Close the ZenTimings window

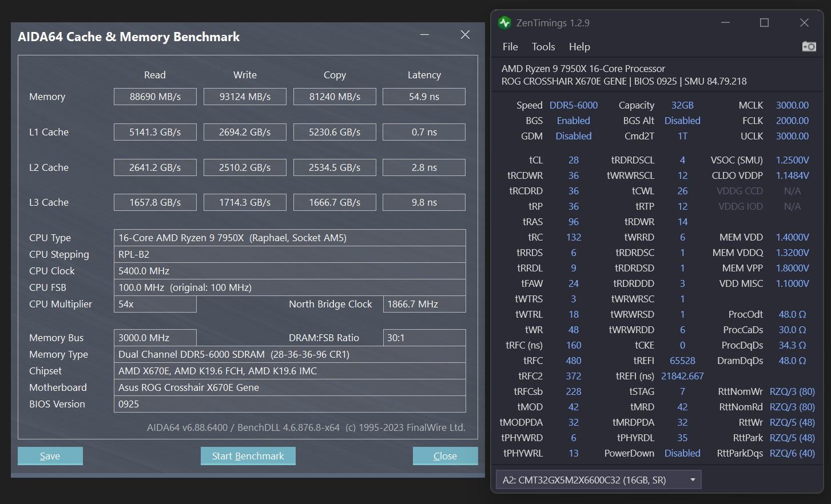point(804,22)
